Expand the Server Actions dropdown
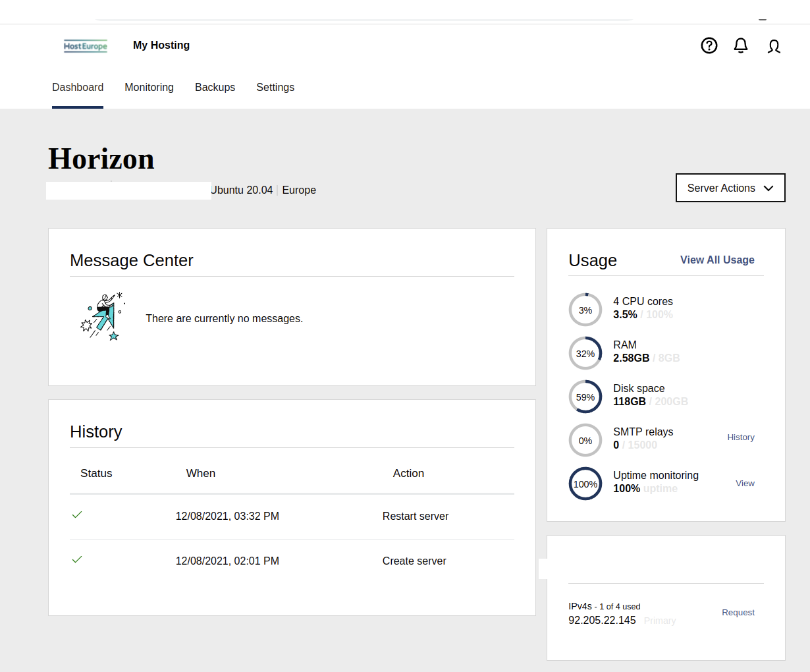 coord(730,188)
